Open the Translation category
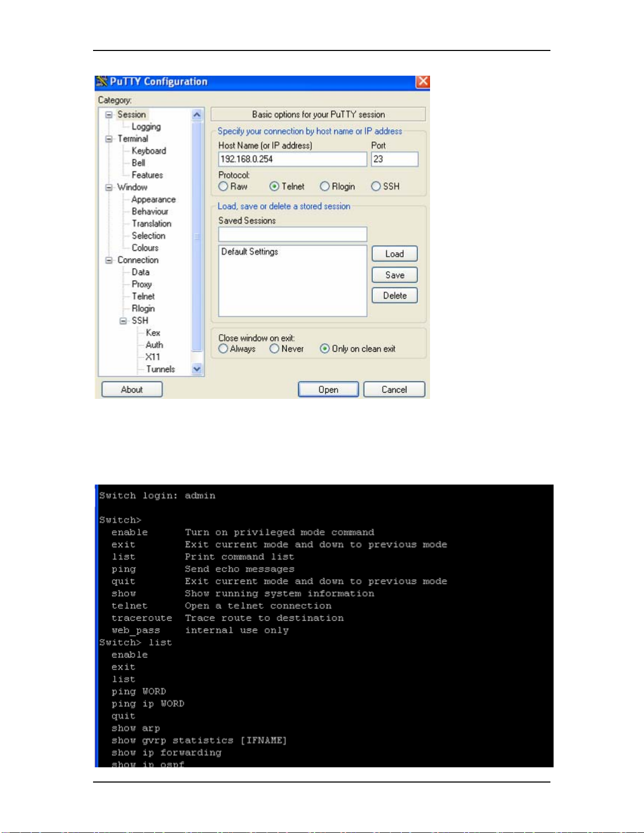The height and width of the screenshot is (833, 644). coord(151,223)
